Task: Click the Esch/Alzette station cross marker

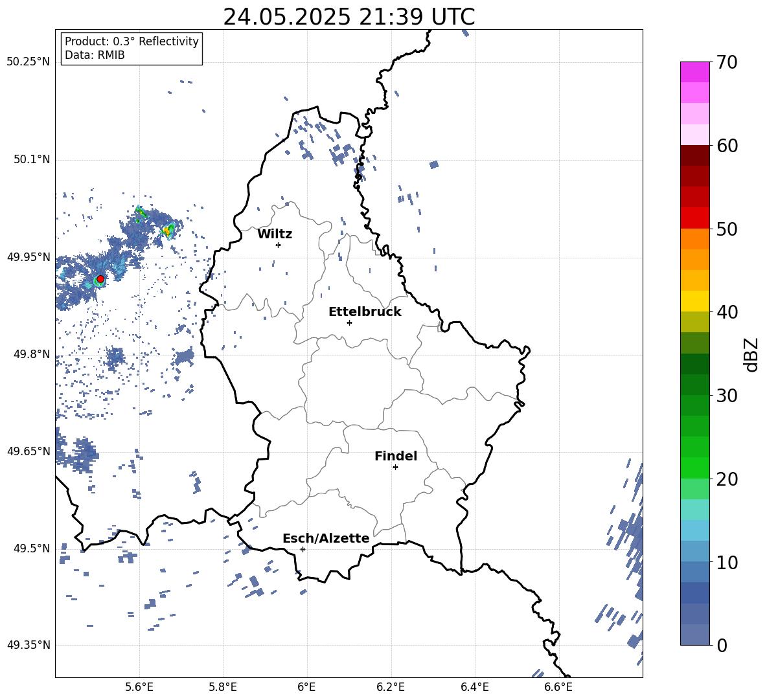Action: (303, 549)
